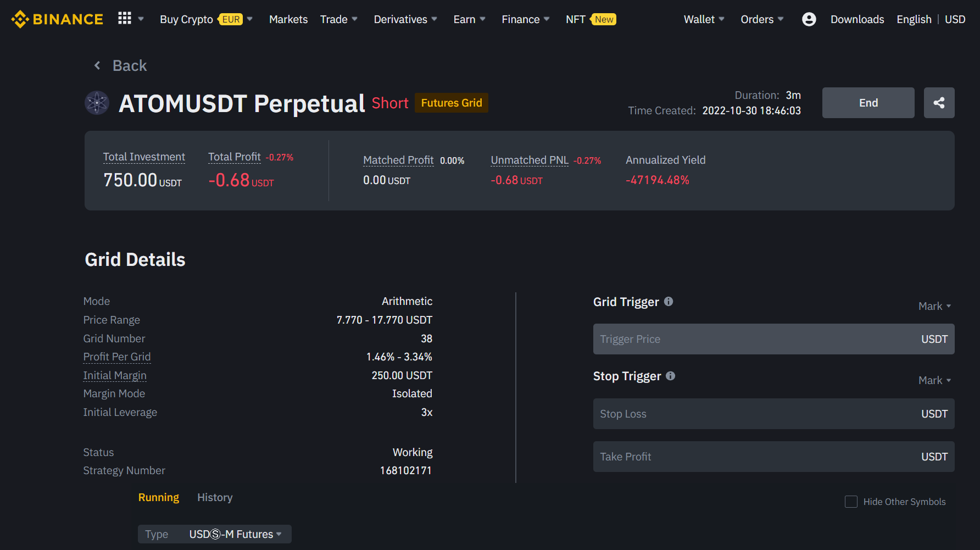
Task: Click the annualized yield -47194.48% value
Action: pos(658,180)
